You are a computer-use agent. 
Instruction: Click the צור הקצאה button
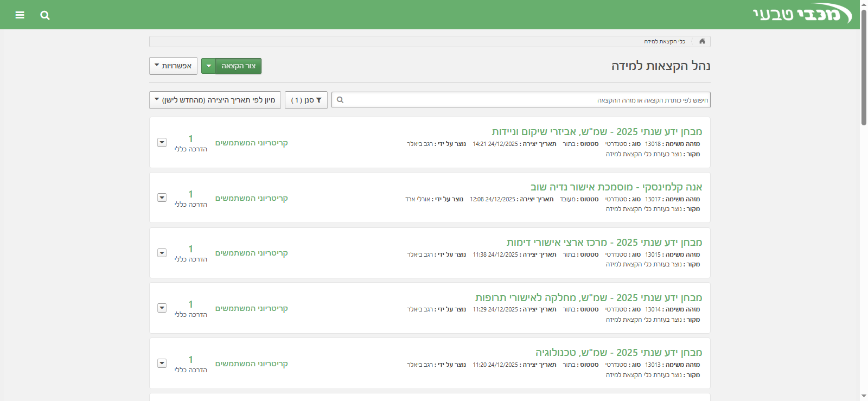pyautogui.click(x=239, y=66)
